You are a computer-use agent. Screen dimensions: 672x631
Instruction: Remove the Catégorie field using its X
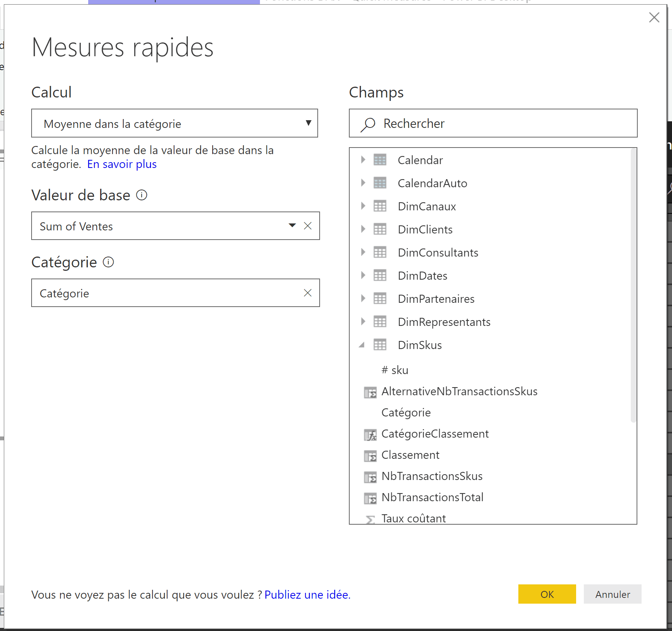307,293
